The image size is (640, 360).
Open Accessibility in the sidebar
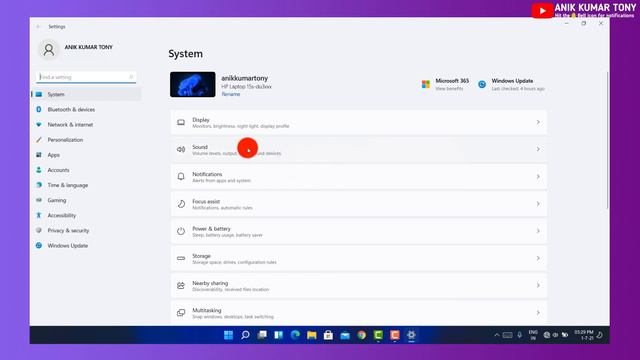[x=86, y=215]
